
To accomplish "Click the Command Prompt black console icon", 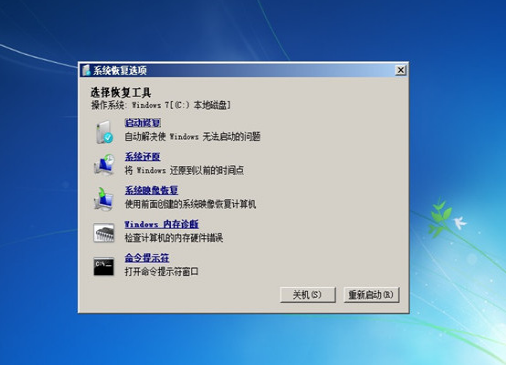I will coord(104,266).
